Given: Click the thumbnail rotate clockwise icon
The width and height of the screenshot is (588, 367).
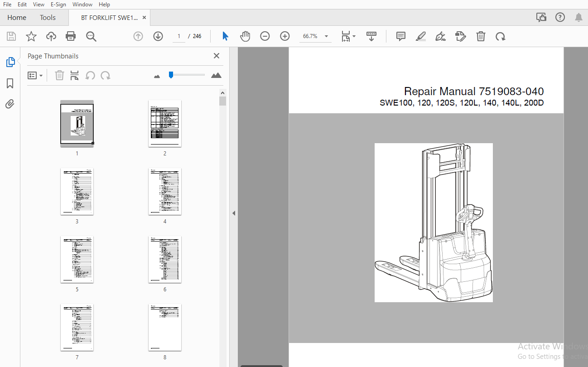Looking at the screenshot, I should [106, 75].
